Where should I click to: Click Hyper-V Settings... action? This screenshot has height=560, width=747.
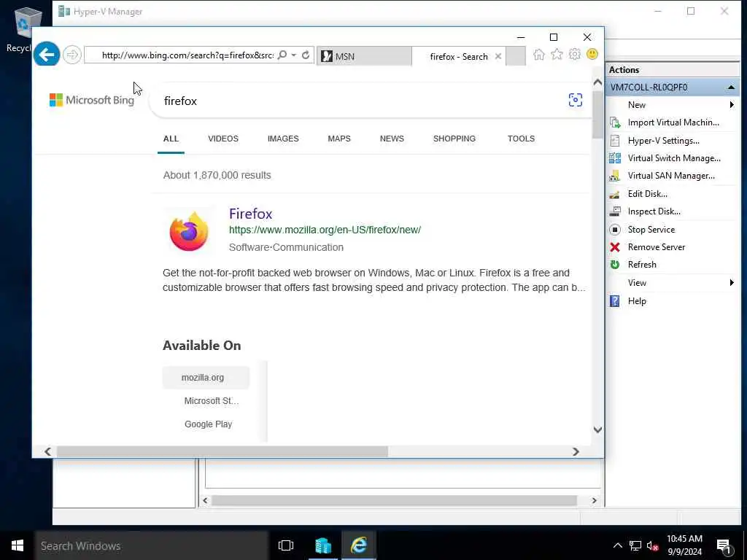coord(664,141)
